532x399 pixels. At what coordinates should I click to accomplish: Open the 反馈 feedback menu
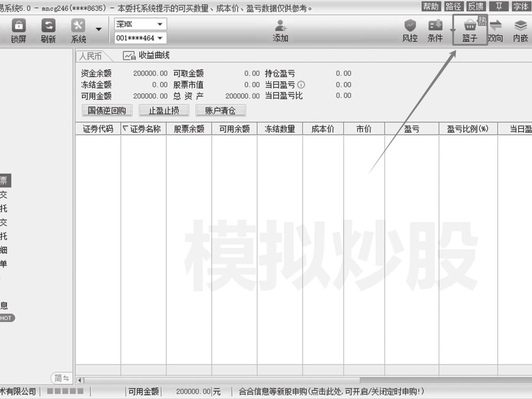click(476, 6)
